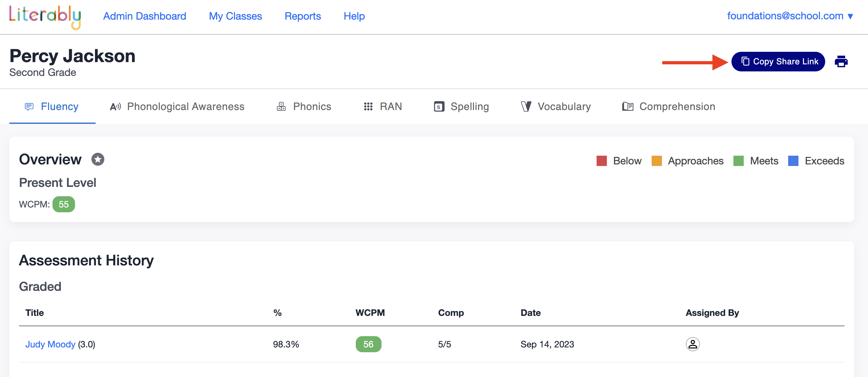Switch to the Vocabulary tab
This screenshot has width=868, height=377.
[x=556, y=107]
